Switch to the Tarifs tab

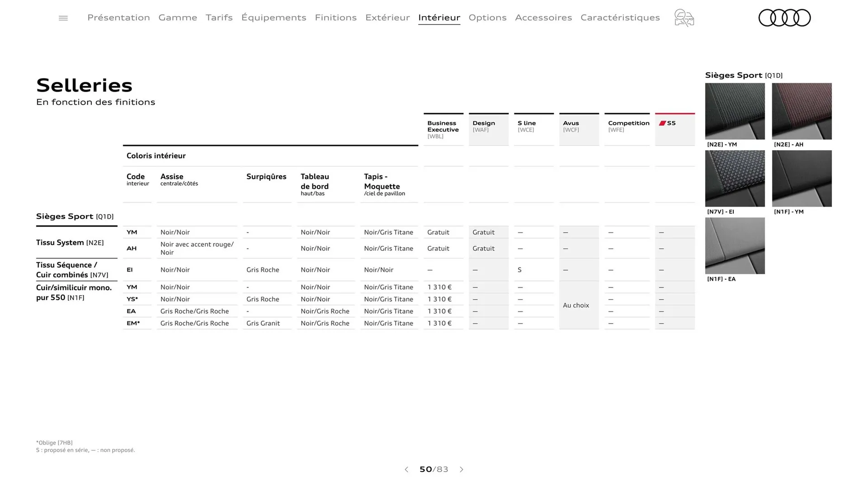[x=219, y=18]
